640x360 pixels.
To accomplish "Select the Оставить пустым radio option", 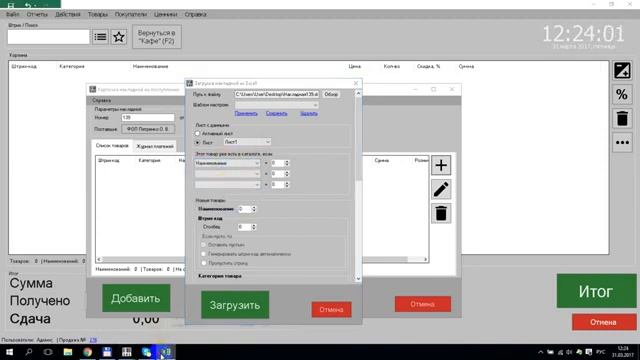I will [203, 244].
